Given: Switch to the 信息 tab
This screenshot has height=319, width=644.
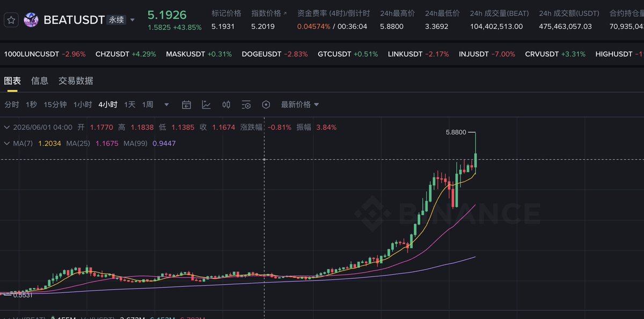Looking at the screenshot, I should pyautogui.click(x=40, y=81).
